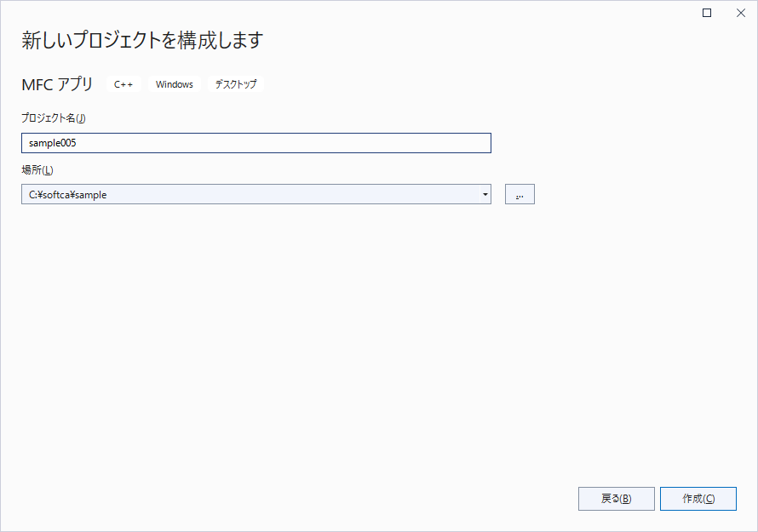Expand the location dropdown arrow
Screen dimensions: 758x532
pos(485,194)
